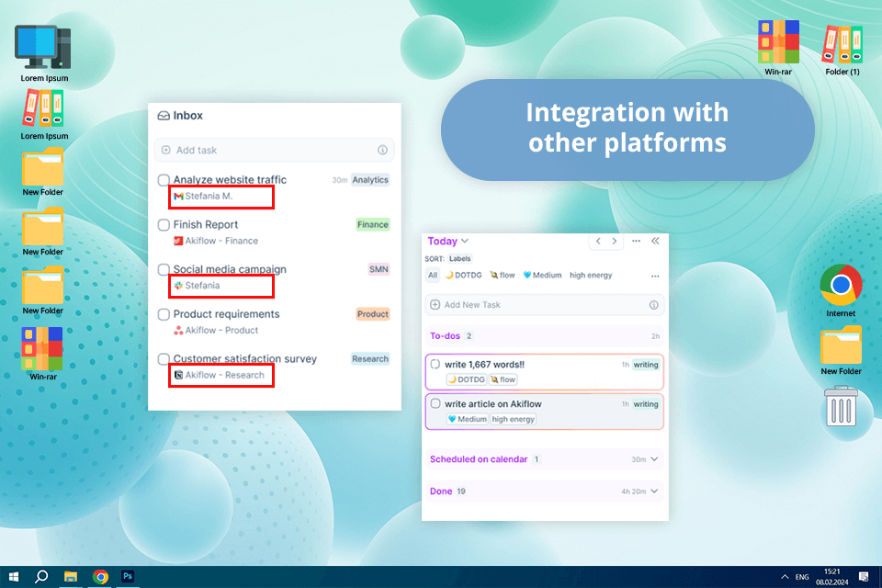
Task: Click the Research label tag
Action: (x=370, y=359)
